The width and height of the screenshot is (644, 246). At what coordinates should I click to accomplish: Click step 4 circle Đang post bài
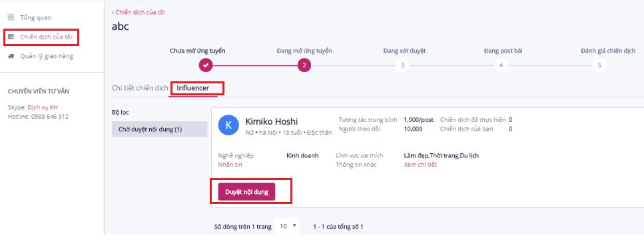point(501,65)
